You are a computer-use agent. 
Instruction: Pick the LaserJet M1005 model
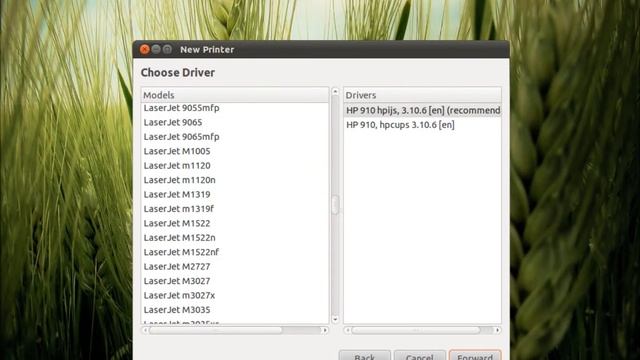(235, 151)
